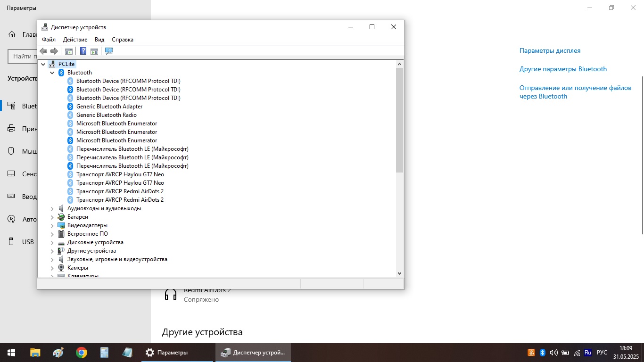Image resolution: width=644 pixels, height=362 pixels.
Task: Click the touchpad icon in Settings sidebar
Action: pos(12,174)
